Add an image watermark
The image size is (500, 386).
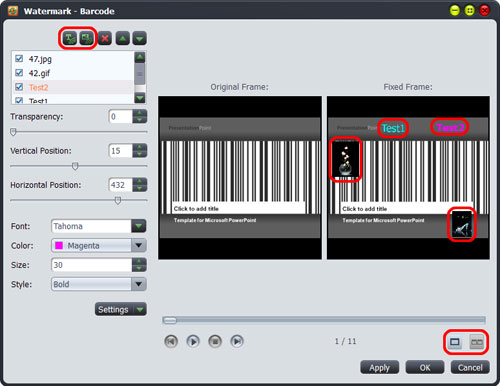(86, 39)
